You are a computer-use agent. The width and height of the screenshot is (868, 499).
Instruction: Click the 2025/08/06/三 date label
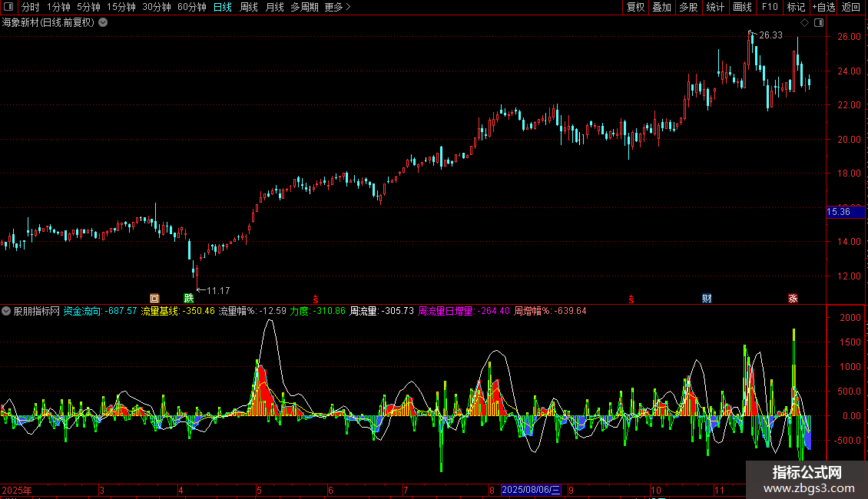[531, 490]
